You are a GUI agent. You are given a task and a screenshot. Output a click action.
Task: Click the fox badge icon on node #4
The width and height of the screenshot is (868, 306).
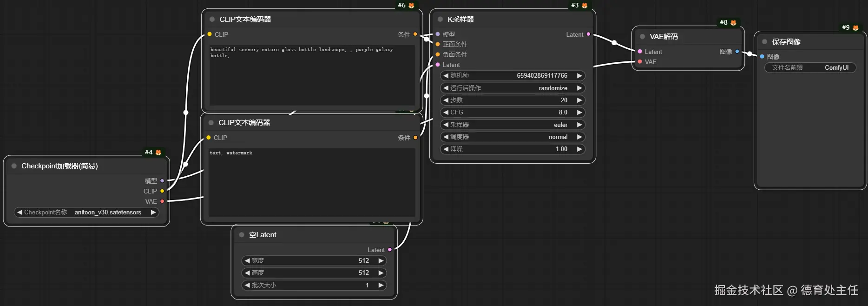coord(158,153)
